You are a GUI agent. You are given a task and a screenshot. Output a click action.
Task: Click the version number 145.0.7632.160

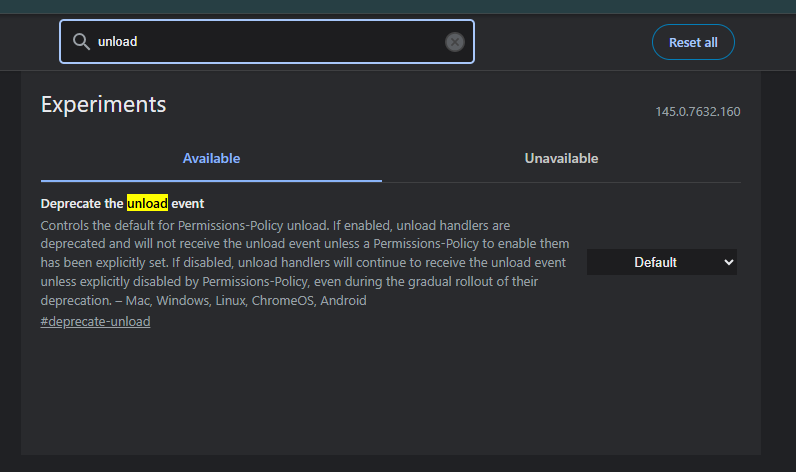pos(698,111)
